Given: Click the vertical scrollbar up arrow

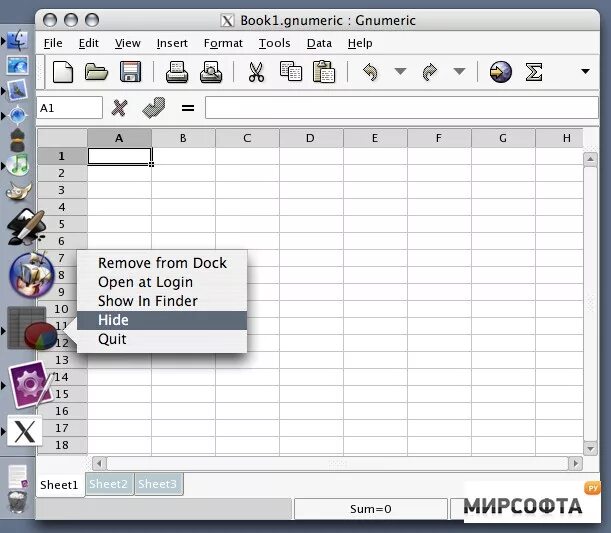Looking at the screenshot, I should (x=590, y=159).
